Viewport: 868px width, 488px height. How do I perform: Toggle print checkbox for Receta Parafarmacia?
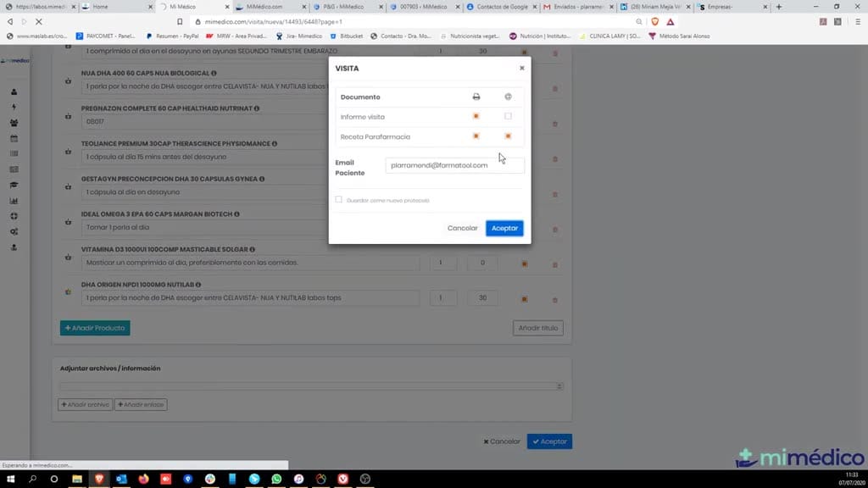coord(476,136)
